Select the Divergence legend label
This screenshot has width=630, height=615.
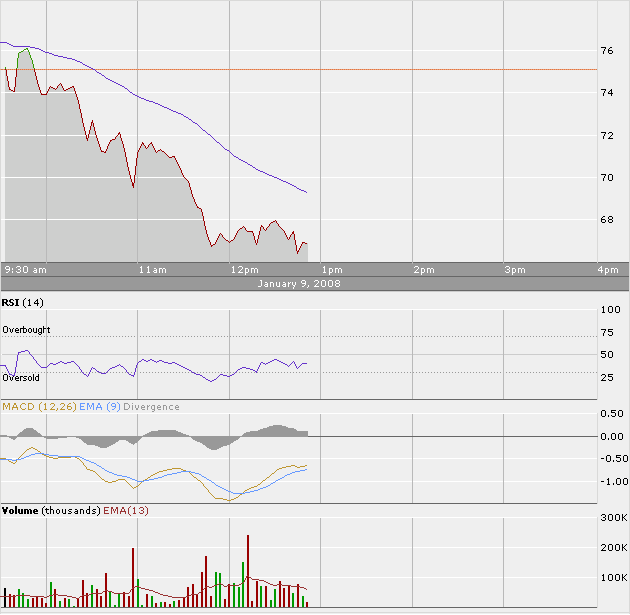tap(152, 406)
